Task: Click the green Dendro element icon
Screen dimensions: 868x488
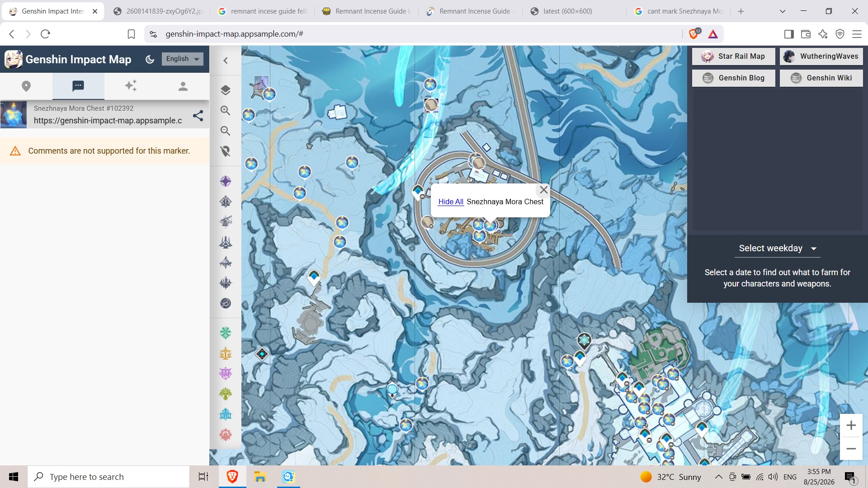Action: 226,333
